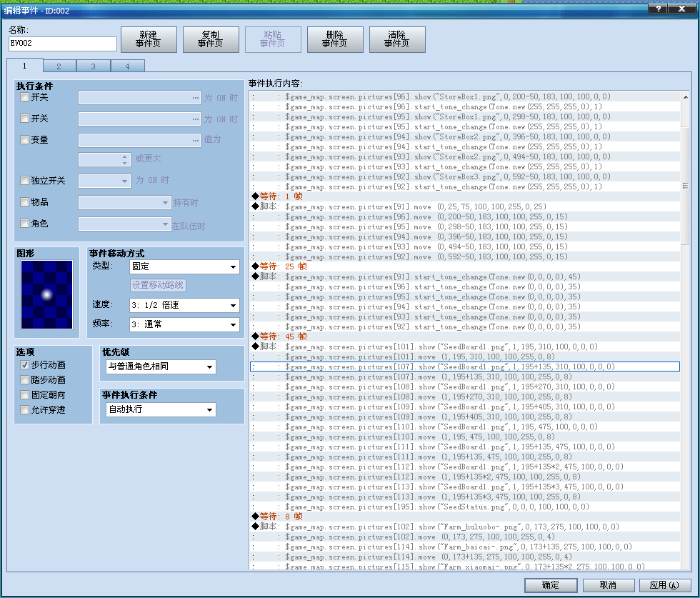Click the 删除事件页 button
700x598 pixels.
(335, 39)
